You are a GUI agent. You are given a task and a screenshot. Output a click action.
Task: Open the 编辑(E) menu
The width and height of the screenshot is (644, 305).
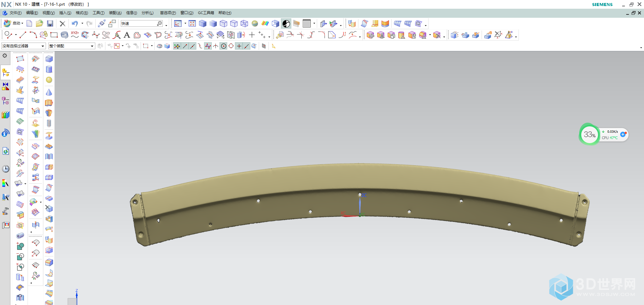(x=32, y=13)
